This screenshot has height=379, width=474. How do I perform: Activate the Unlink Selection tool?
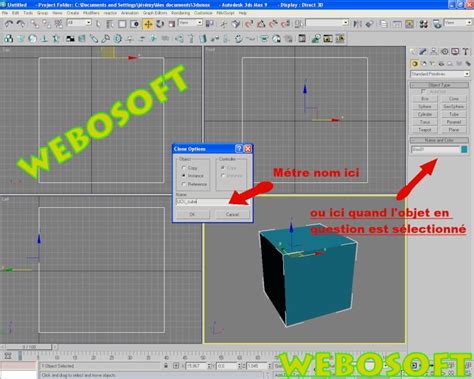coord(46,24)
